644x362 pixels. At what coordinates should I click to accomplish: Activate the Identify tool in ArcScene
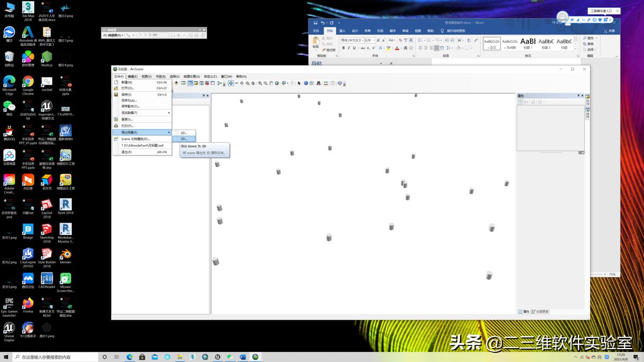point(305,84)
